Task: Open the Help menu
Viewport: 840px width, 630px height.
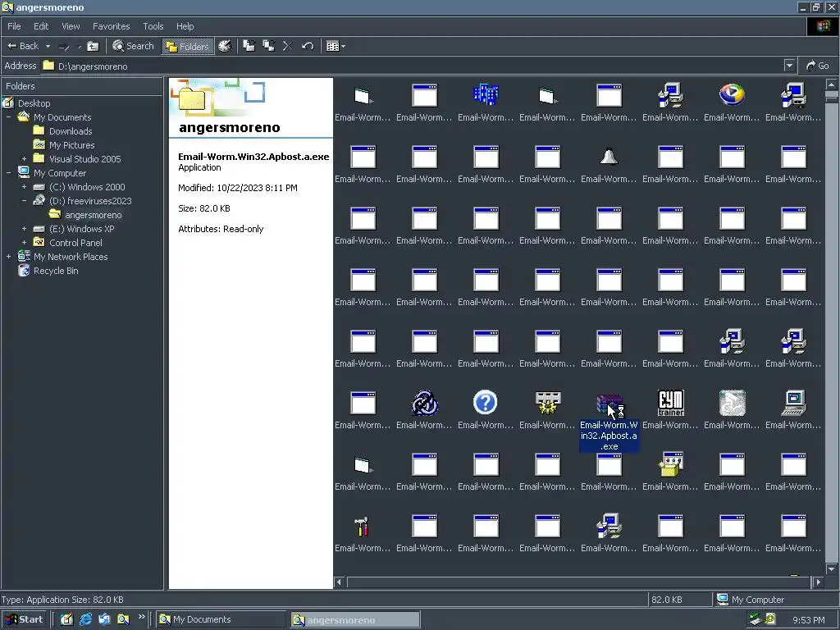Action: (185, 26)
